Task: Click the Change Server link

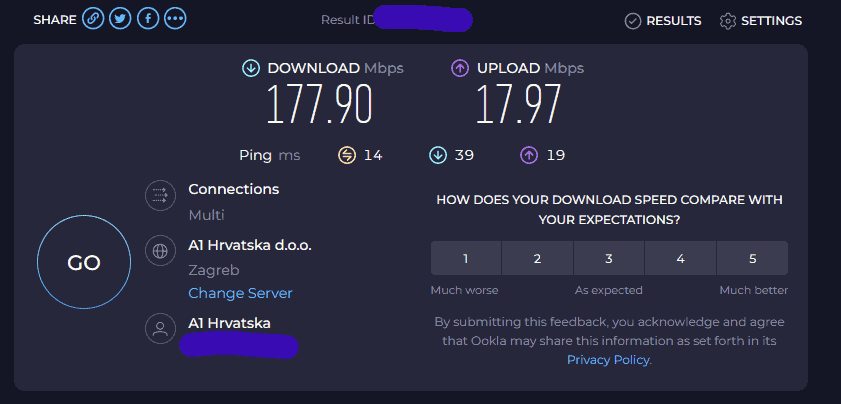Action: pyautogui.click(x=240, y=293)
